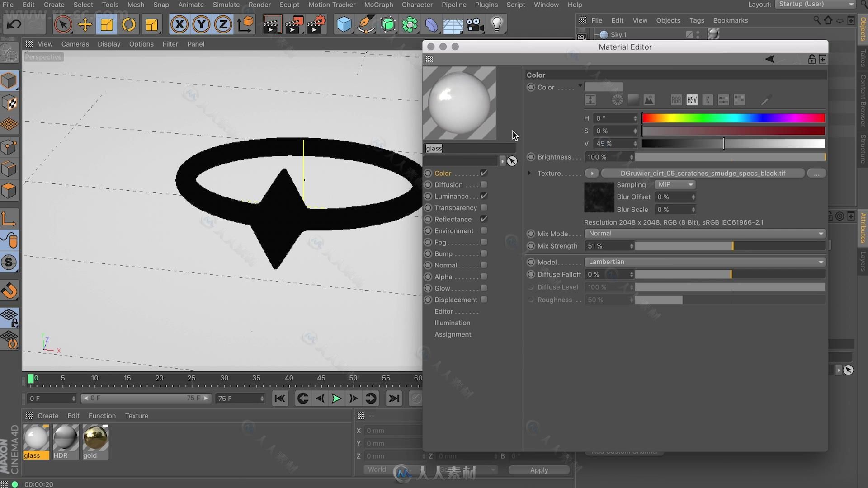Enable the Bump channel checkbox
This screenshot has width=868, height=488.
[484, 253]
